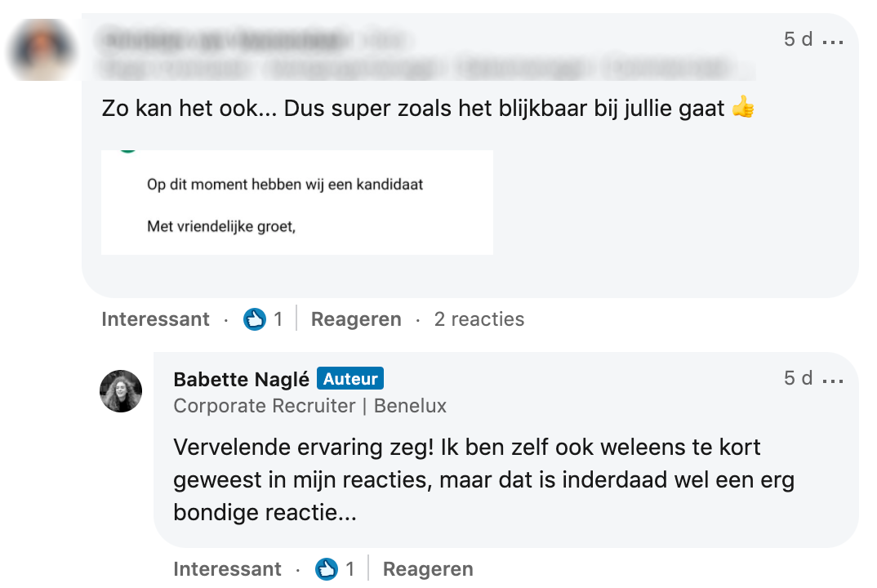The height and width of the screenshot is (588, 877).
Task: Click the '5 d' timestamp on the first comment
Action: [798, 39]
